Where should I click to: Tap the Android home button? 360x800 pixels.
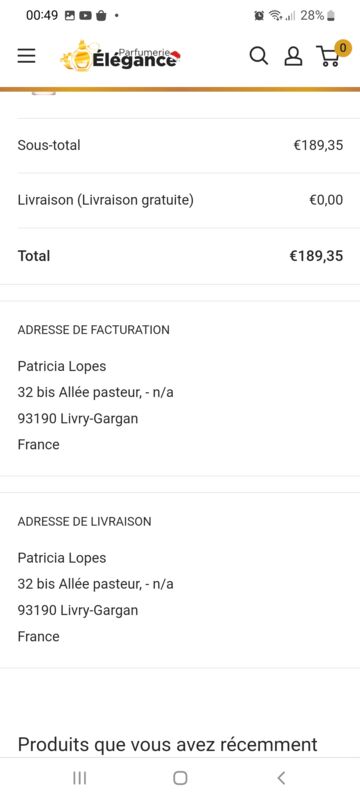pos(180,778)
